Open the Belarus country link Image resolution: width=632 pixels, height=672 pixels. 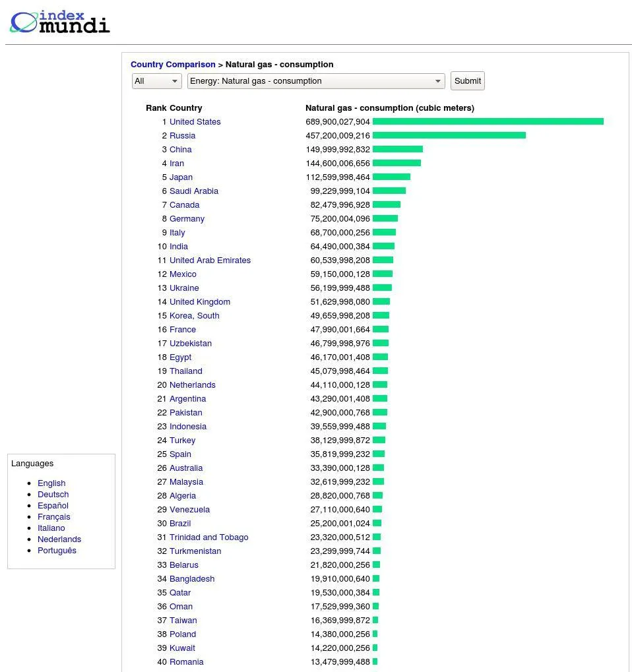184,565
